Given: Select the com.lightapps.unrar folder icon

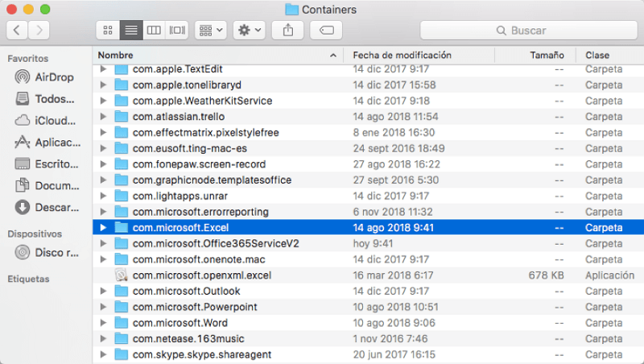Looking at the screenshot, I should click(122, 196).
